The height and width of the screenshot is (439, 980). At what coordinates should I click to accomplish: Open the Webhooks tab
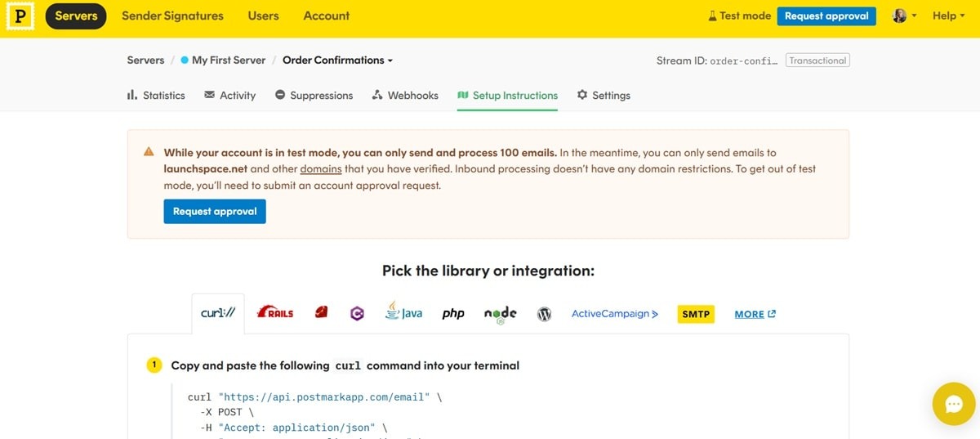click(405, 96)
